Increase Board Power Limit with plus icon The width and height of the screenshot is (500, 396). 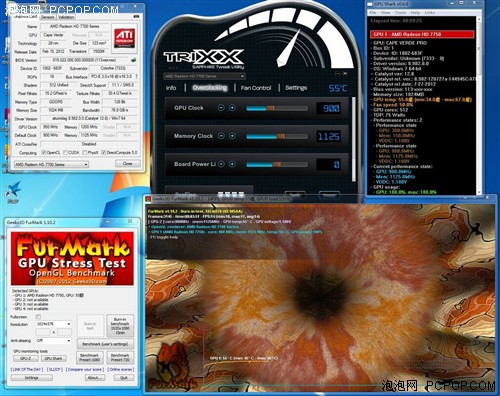(232, 164)
